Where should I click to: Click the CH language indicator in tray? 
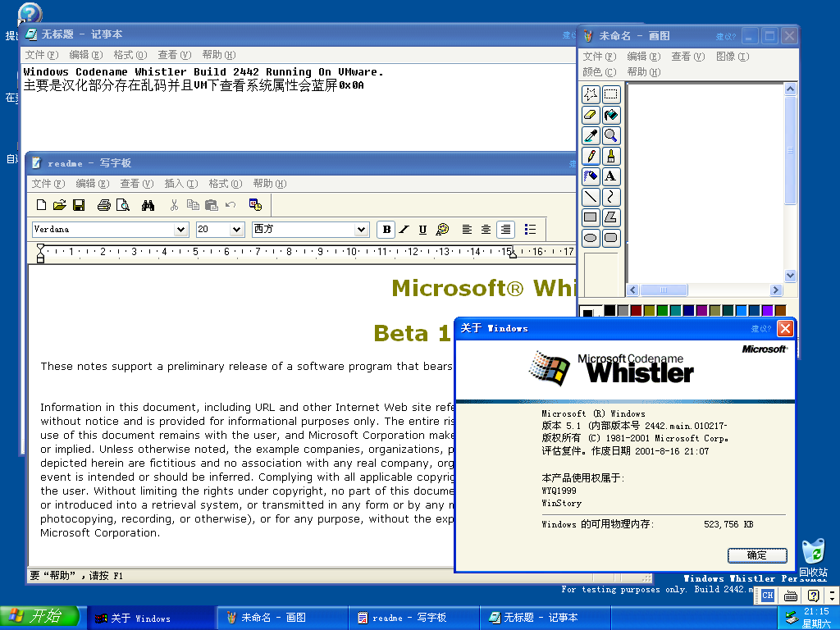[768, 596]
